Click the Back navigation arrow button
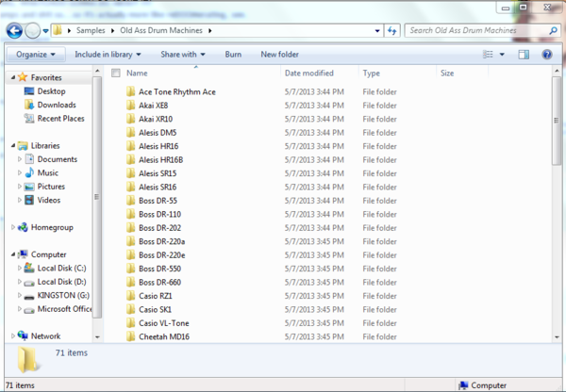Viewport: 566px width, 392px height. (x=13, y=31)
